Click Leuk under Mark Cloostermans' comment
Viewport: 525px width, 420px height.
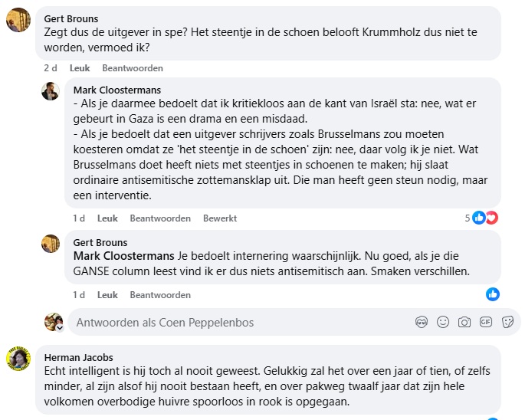pyautogui.click(x=107, y=218)
